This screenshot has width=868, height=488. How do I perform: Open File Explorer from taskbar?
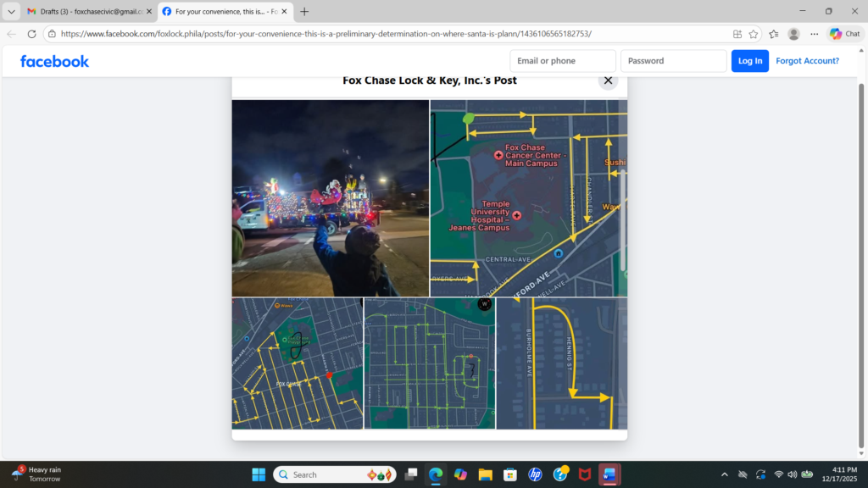coord(485,474)
